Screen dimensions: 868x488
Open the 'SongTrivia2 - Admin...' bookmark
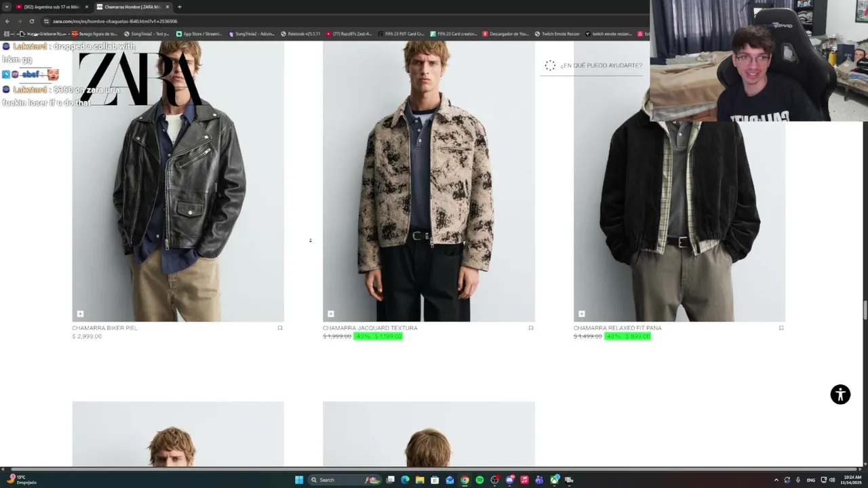pyautogui.click(x=252, y=34)
